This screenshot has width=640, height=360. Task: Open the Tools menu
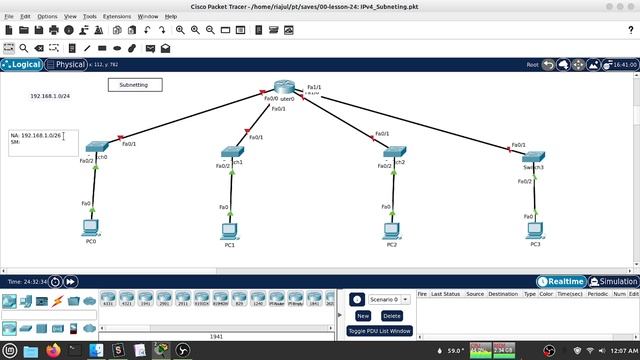click(90, 16)
